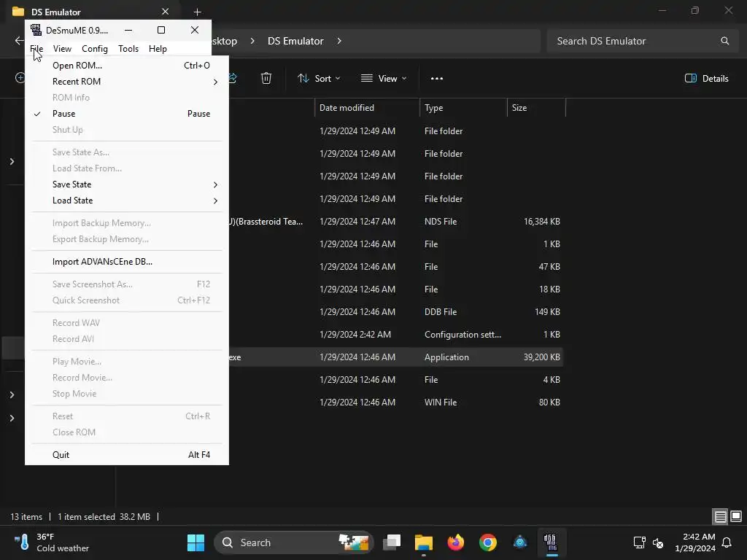Image resolution: width=747 pixels, height=560 pixels.
Task: Select the WIN File row of 80 KB
Action: (395, 402)
